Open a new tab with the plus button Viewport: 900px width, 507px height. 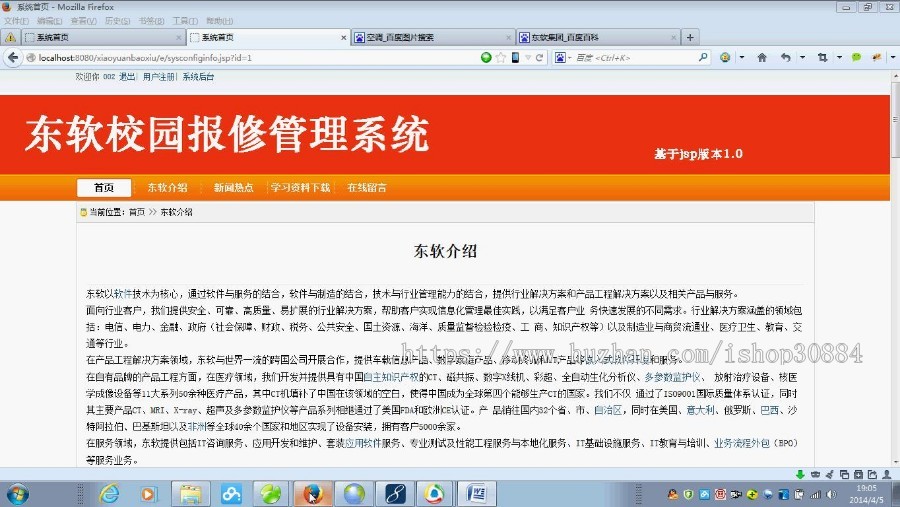click(x=690, y=37)
